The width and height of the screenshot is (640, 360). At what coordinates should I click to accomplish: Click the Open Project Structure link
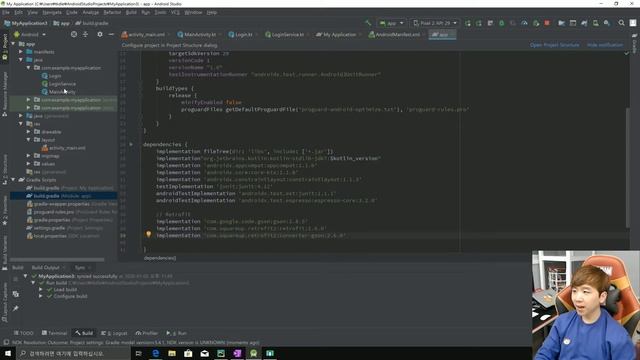point(555,45)
